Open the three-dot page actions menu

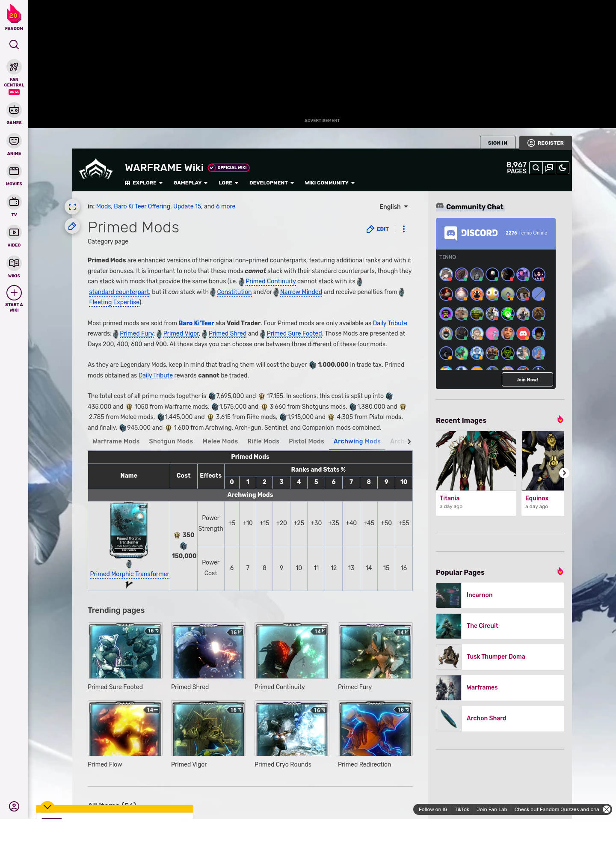(404, 229)
